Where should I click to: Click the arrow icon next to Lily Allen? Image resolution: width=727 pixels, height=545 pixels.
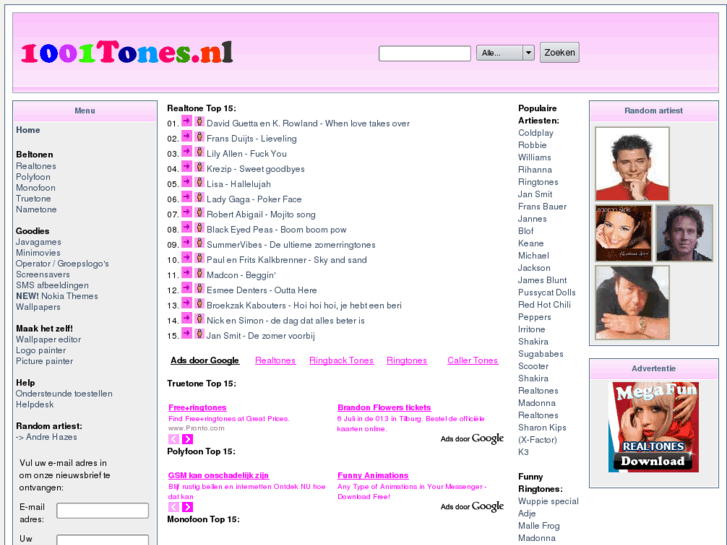coord(186,152)
